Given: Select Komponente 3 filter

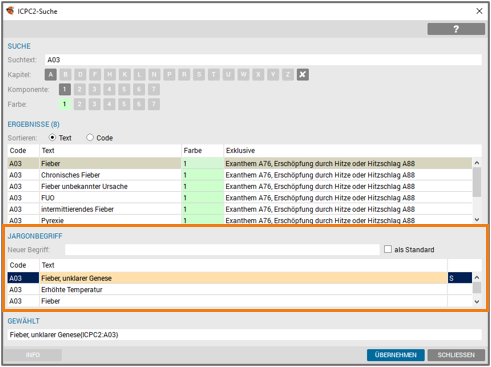Looking at the screenshot, I should pos(94,89).
